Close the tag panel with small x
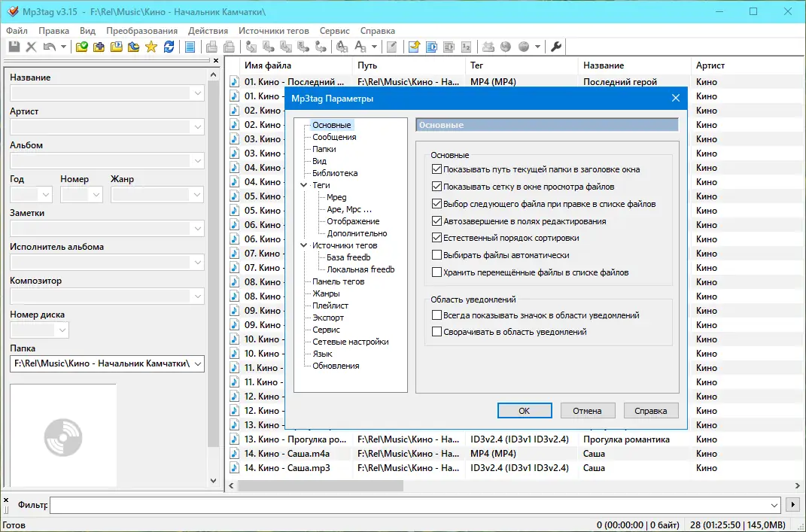The image size is (806, 532). point(216,61)
